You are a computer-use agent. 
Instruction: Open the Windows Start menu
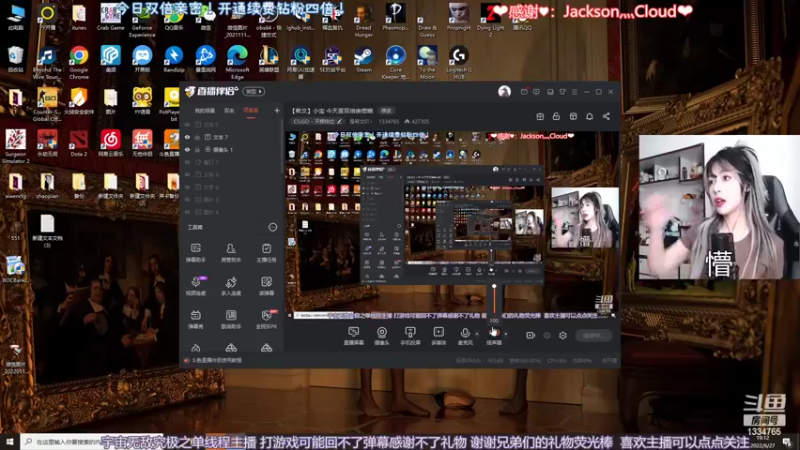pos(9,441)
